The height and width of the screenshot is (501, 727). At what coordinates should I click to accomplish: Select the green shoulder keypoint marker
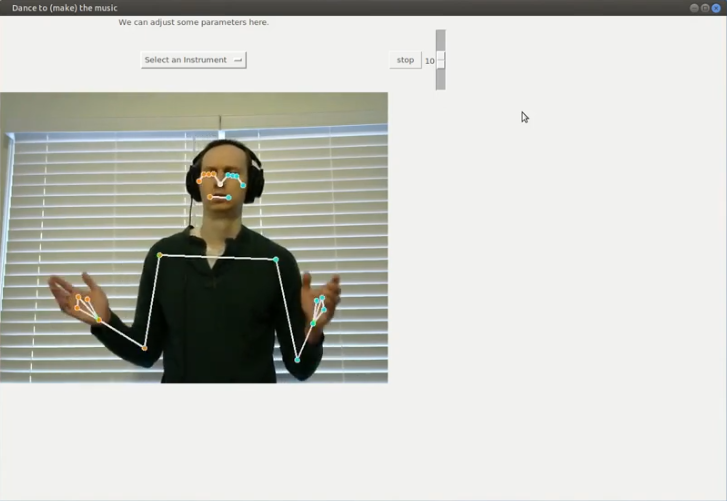click(x=159, y=255)
